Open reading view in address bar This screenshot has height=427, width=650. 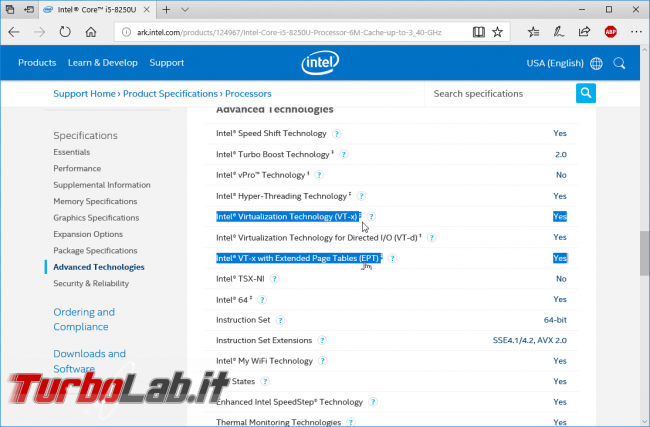(479, 32)
